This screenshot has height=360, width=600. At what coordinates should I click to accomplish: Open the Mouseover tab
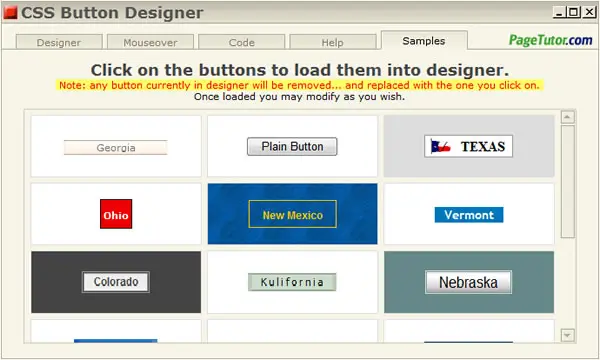[x=150, y=42]
